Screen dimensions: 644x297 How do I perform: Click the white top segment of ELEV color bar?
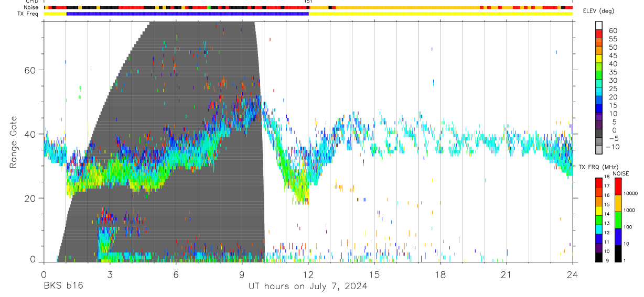[599, 26]
